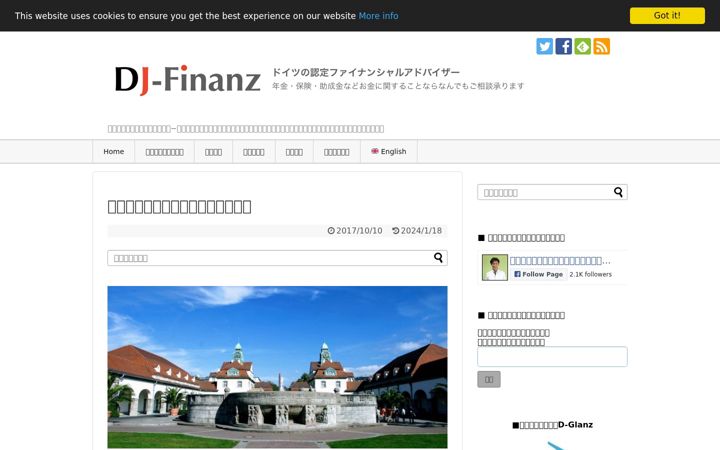Click the sidebar search magnifier icon
Image resolution: width=720 pixels, height=450 pixels.
619,192
